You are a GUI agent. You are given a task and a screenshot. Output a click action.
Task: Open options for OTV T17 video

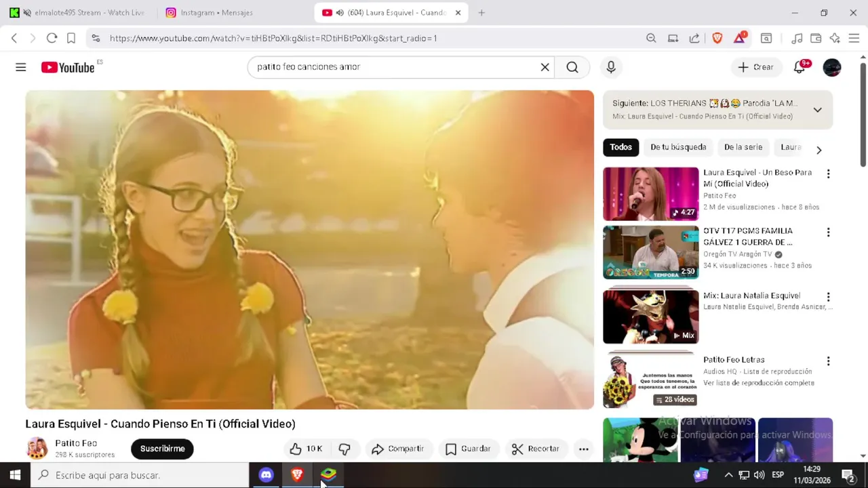click(x=828, y=232)
